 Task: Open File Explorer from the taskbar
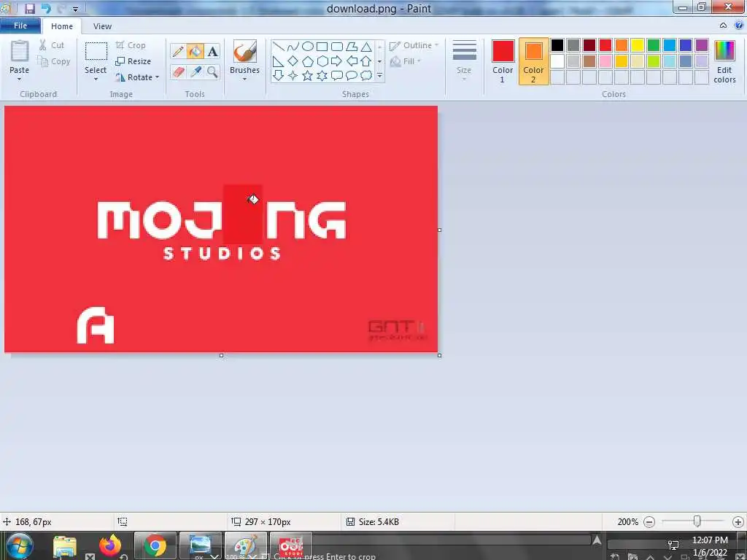point(65,546)
